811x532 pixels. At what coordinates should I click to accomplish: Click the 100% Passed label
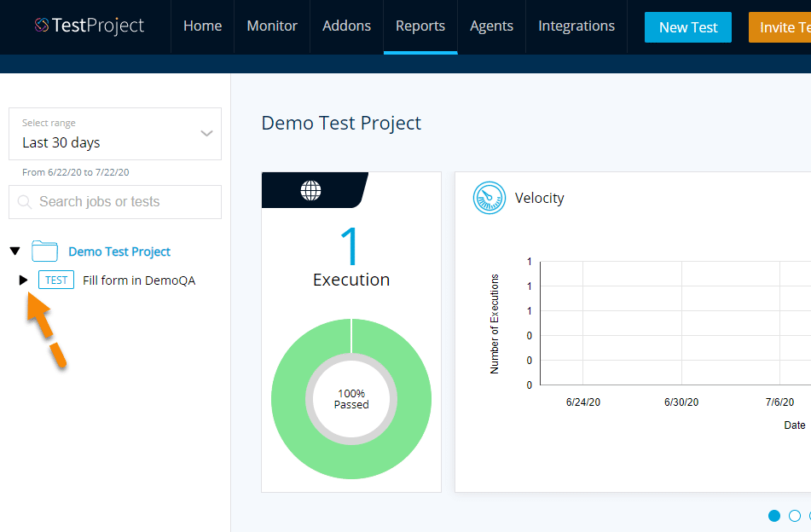pyautogui.click(x=351, y=399)
